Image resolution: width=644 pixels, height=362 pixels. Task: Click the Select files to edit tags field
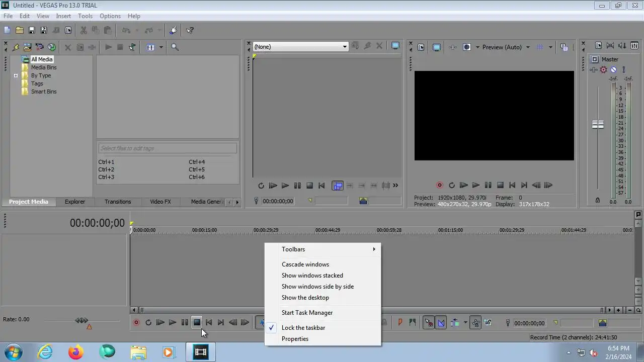click(167, 148)
